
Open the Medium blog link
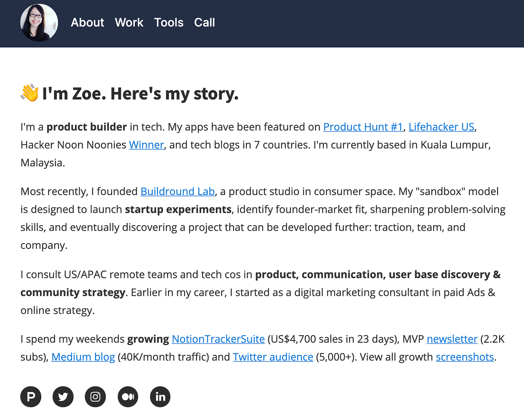pos(83,357)
